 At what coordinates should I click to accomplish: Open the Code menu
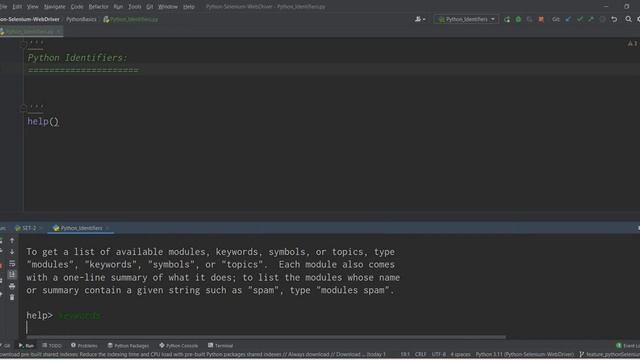pos(77,7)
